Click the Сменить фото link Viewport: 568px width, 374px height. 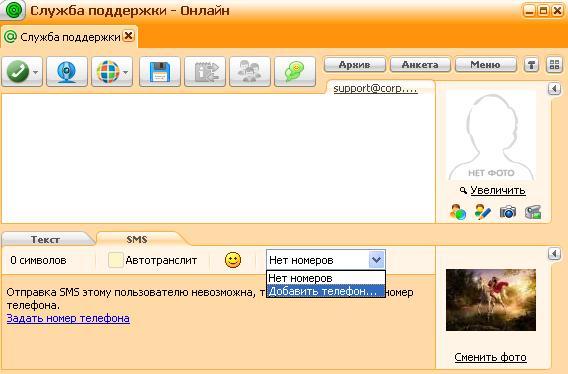490,357
